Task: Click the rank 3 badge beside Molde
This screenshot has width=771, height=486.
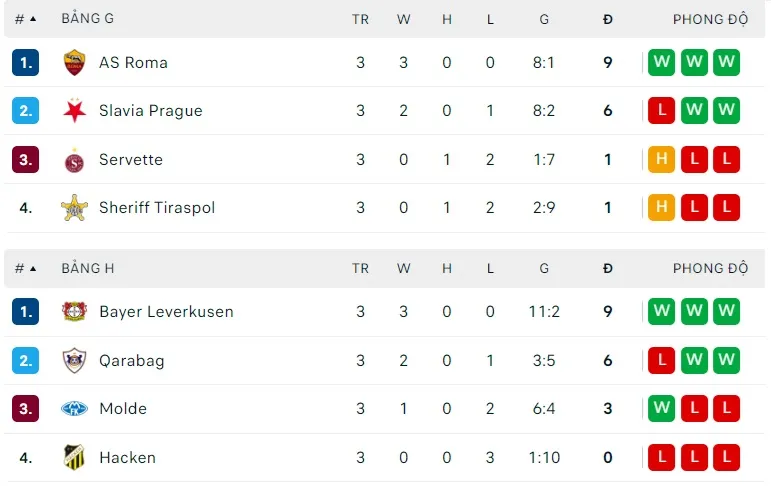Action: coord(26,409)
